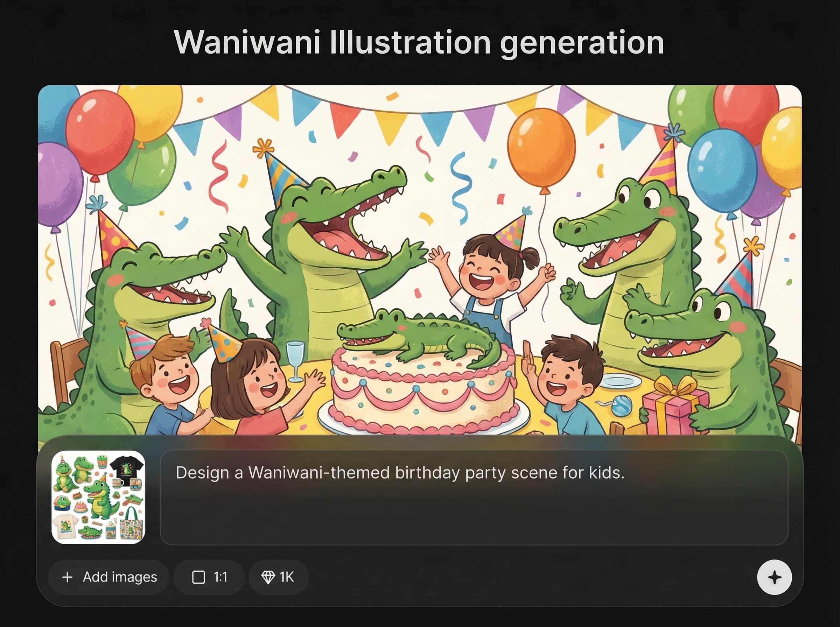Open the 1K resolution selector
Screen dimensions: 840x627
pyautogui.click(x=278, y=577)
